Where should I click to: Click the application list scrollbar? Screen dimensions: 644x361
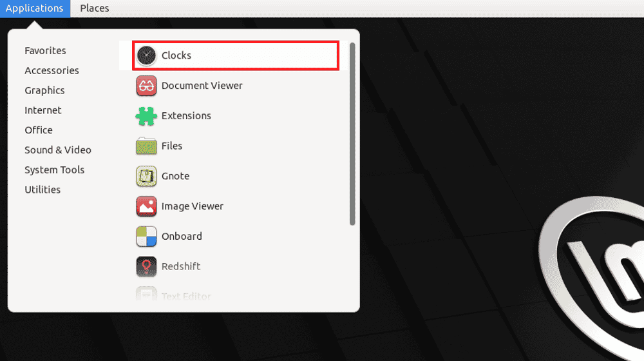coord(352,133)
